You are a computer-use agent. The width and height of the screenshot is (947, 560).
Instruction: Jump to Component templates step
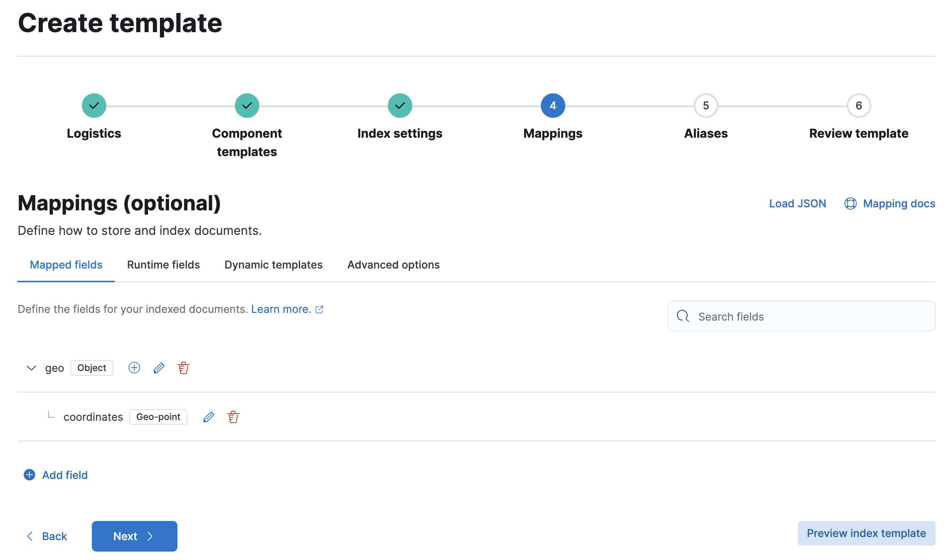(x=247, y=106)
